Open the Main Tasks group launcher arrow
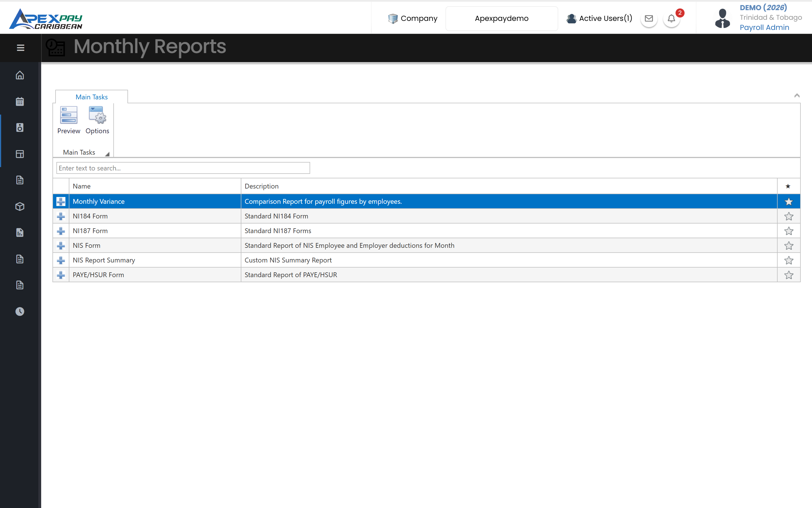 pos(107,154)
